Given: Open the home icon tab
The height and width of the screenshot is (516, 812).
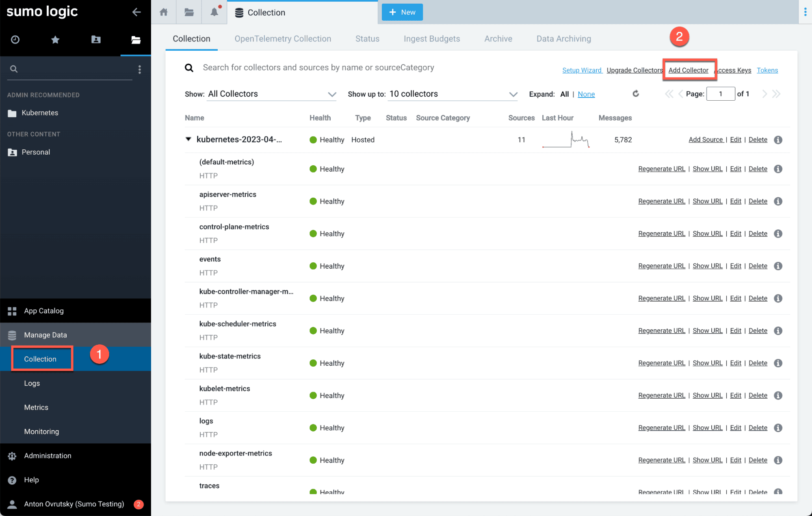Looking at the screenshot, I should tap(164, 12).
